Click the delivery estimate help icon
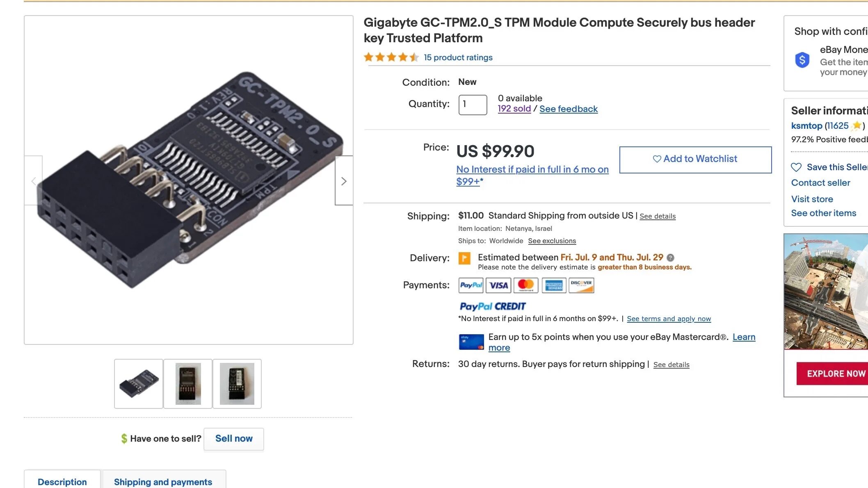The width and height of the screenshot is (868, 488). [x=670, y=258]
